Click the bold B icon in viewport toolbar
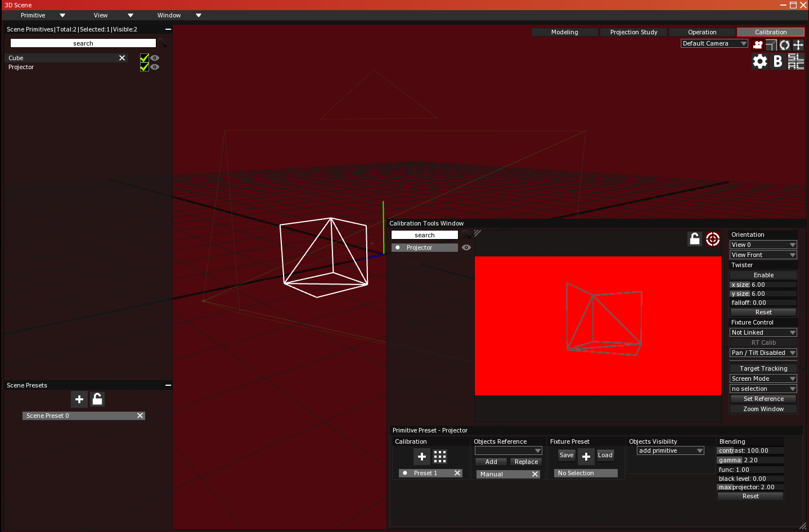Screen dimensions: 809x532 777,61
